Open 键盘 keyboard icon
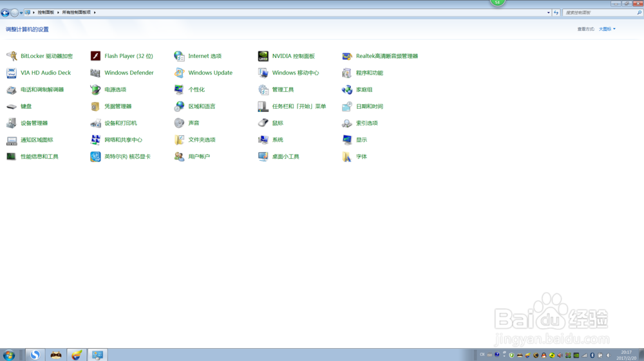 point(12,106)
